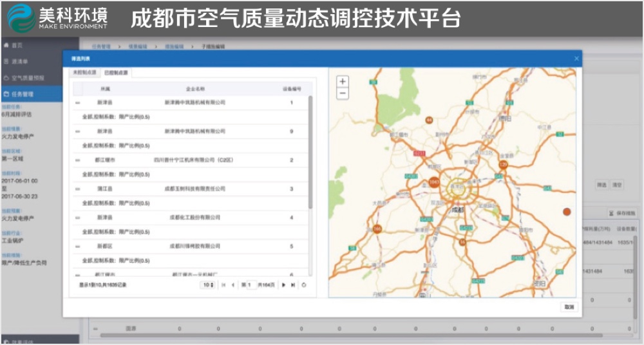Image resolution: width=644 pixels, height=345 pixels.
Task: Jump to the first page of records
Action: pyautogui.click(x=223, y=284)
